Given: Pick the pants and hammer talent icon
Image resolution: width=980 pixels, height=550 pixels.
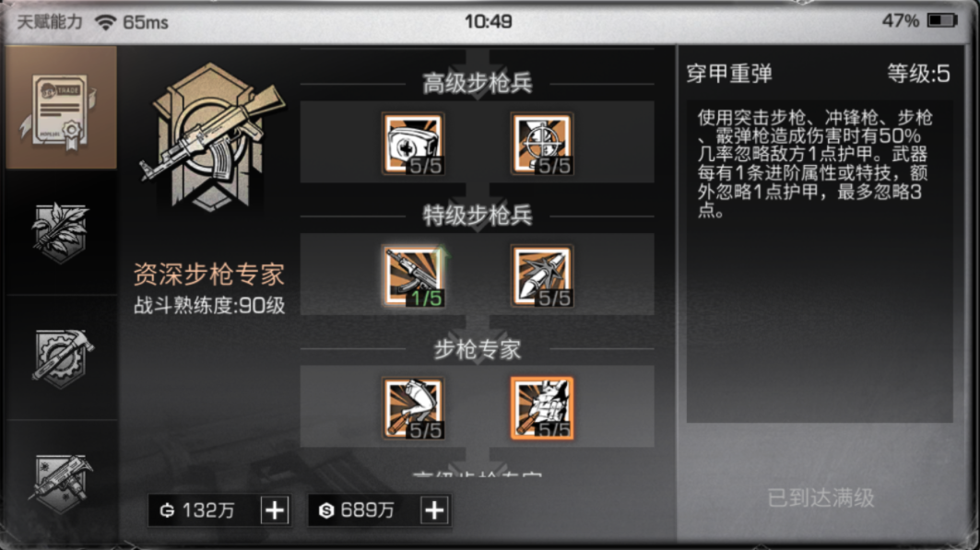Looking at the screenshot, I should 414,408.
